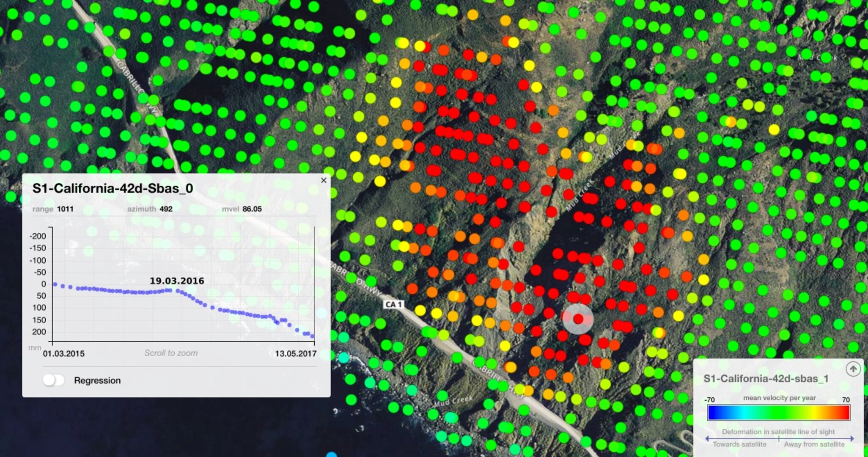Click the last data point of the time series
The image size is (868, 457).
click(313, 336)
